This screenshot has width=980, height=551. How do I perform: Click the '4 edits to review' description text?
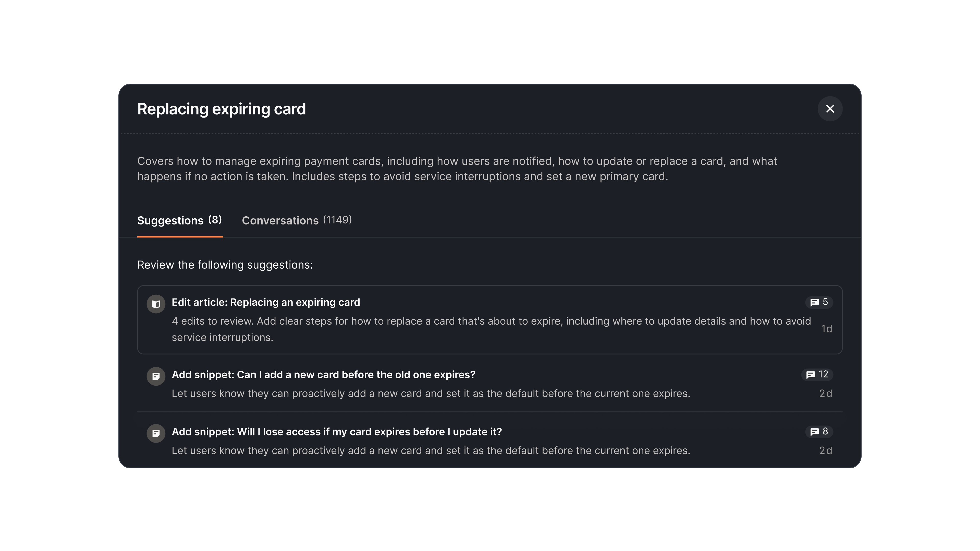[x=491, y=321]
